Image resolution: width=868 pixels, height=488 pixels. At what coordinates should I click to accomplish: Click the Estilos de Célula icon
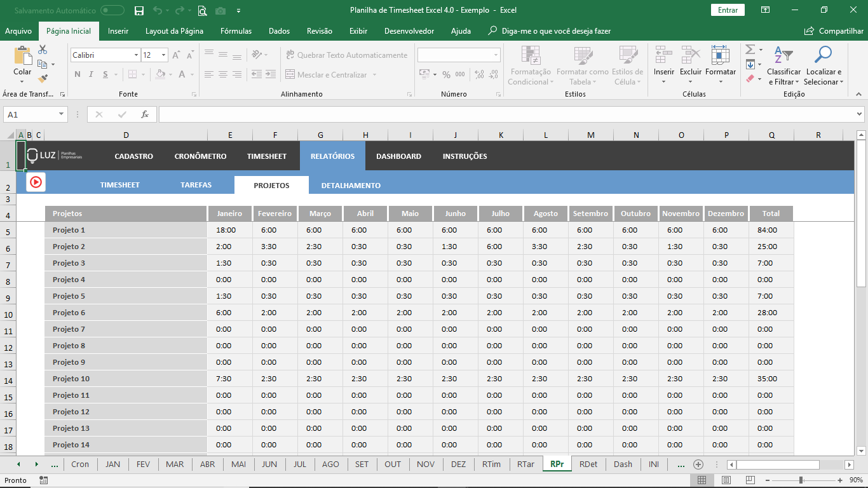pos(628,55)
